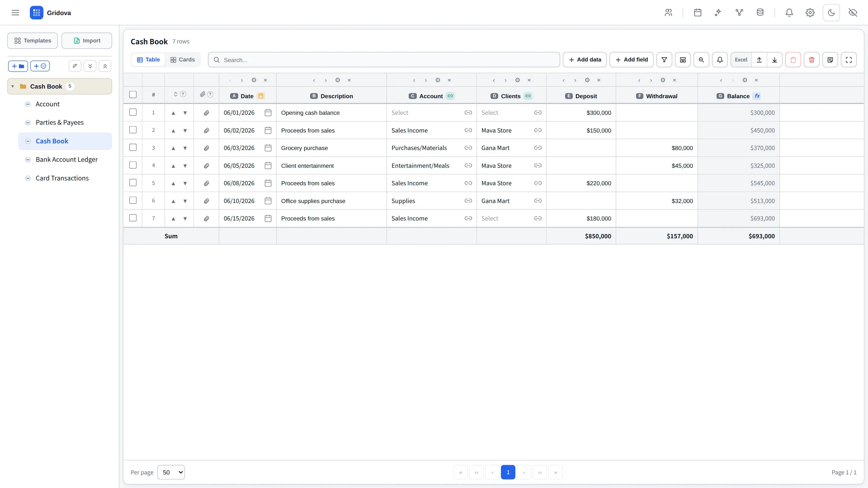Open the notes/form icon
The width and height of the screenshot is (868, 488).
(830, 60)
